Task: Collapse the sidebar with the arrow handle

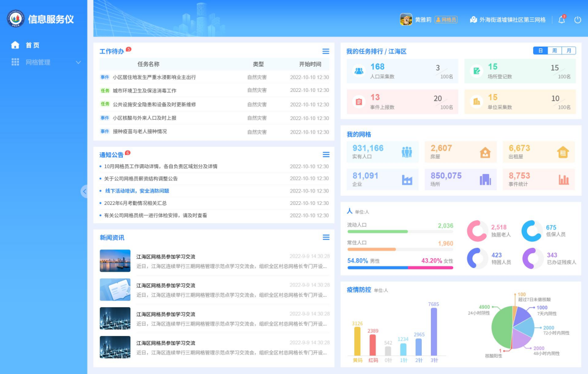Action: click(84, 191)
